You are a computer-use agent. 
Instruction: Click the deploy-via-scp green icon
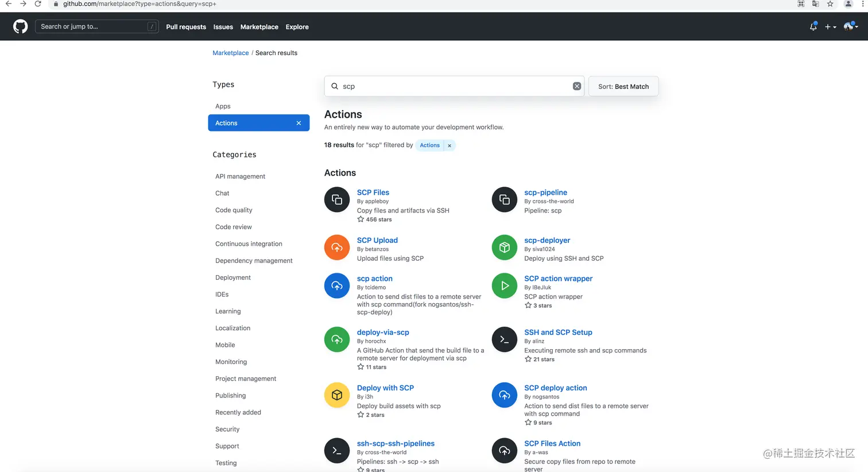click(x=337, y=339)
